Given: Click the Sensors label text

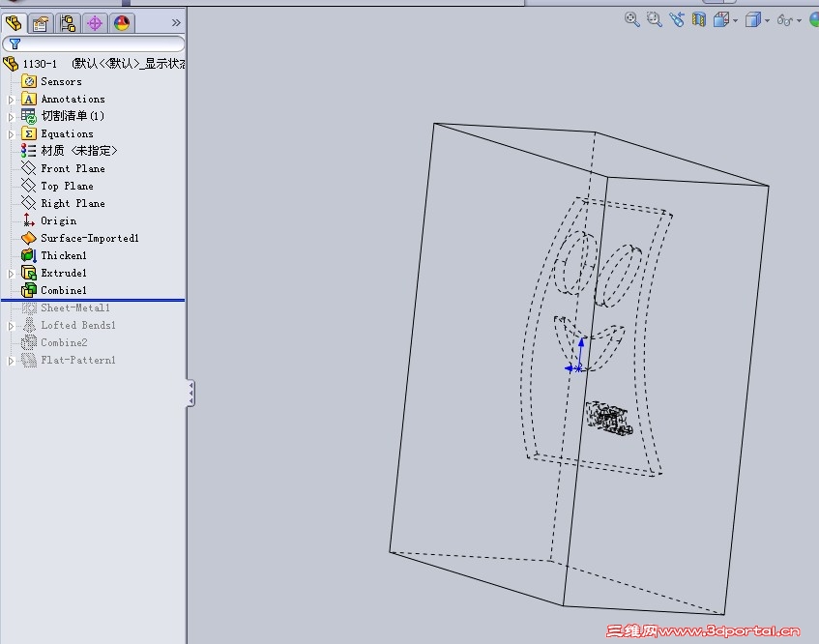Looking at the screenshot, I should 61,81.
